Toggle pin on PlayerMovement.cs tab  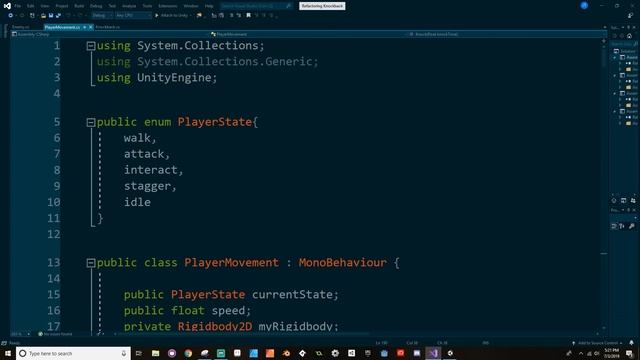(x=84, y=27)
